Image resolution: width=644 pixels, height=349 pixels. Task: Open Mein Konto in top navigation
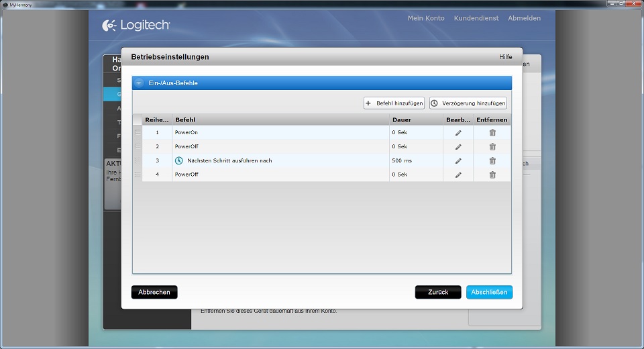pos(426,18)
